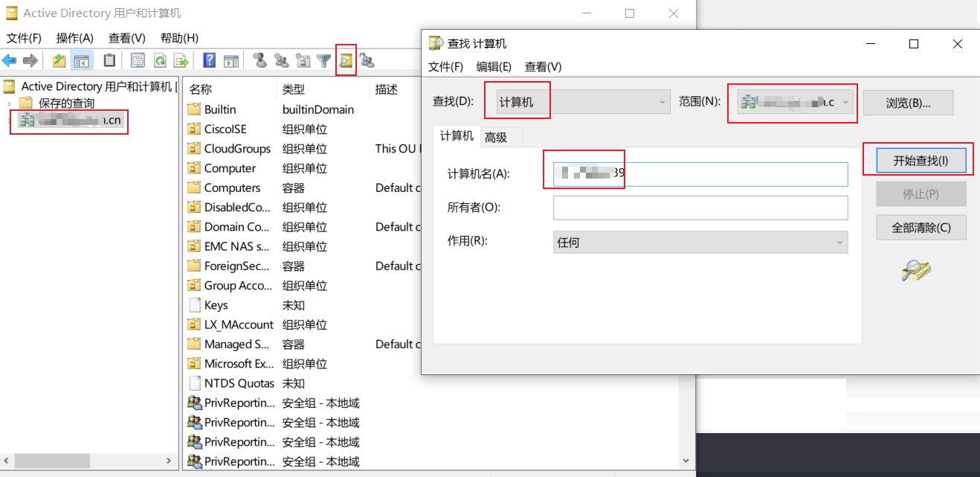Open Help via the blue question mark icon
Screen dimensions: 980x477
pos(210,61)
